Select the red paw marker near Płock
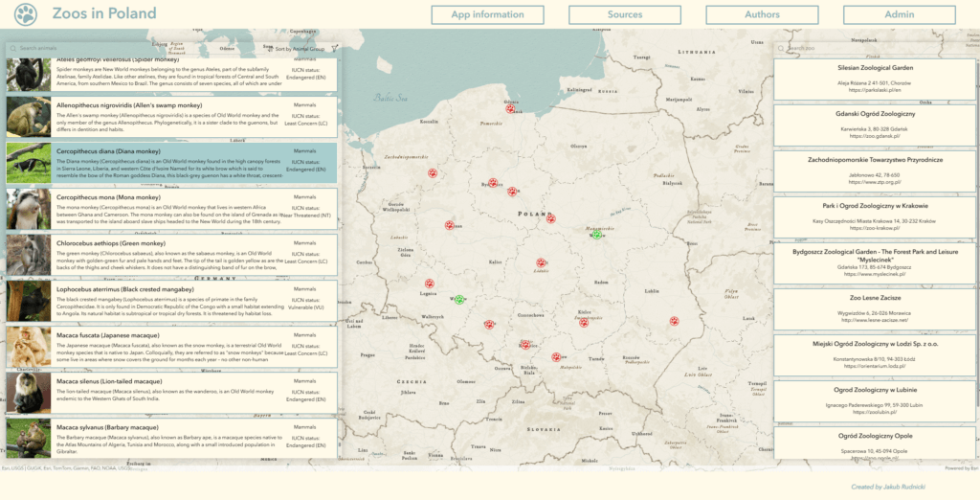Screen dimensions: 980x500 point(550,218)
